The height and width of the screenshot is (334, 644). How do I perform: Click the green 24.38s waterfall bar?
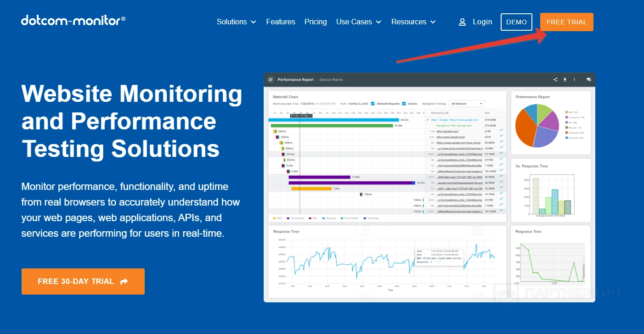click(332, 126)
